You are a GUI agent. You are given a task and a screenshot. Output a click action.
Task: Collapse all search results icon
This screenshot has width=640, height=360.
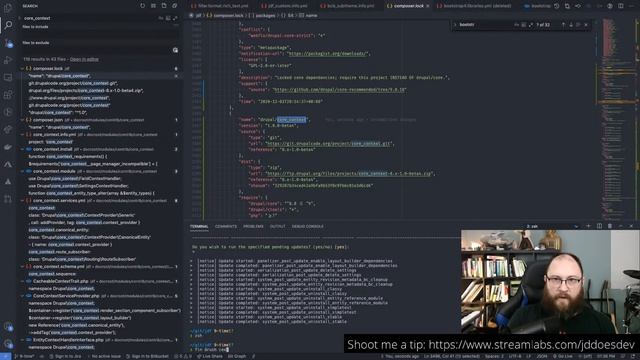click(x=175, y=6)
